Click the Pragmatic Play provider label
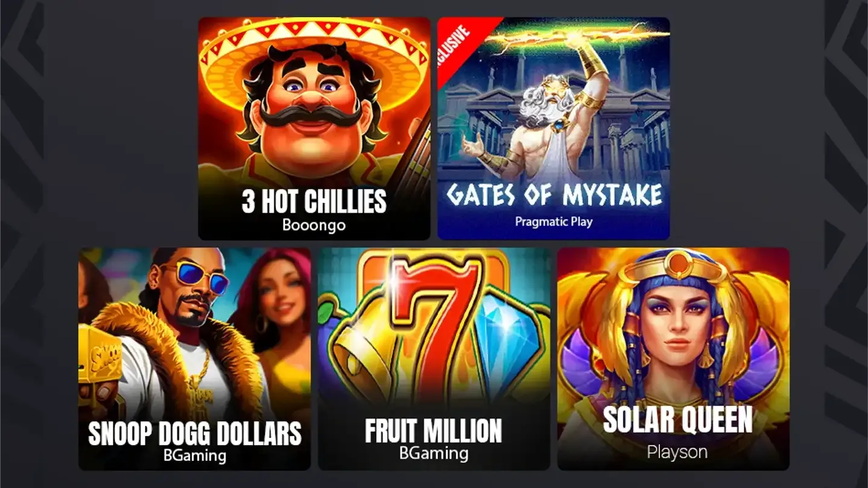868x488 pixels. click(554, 221)
